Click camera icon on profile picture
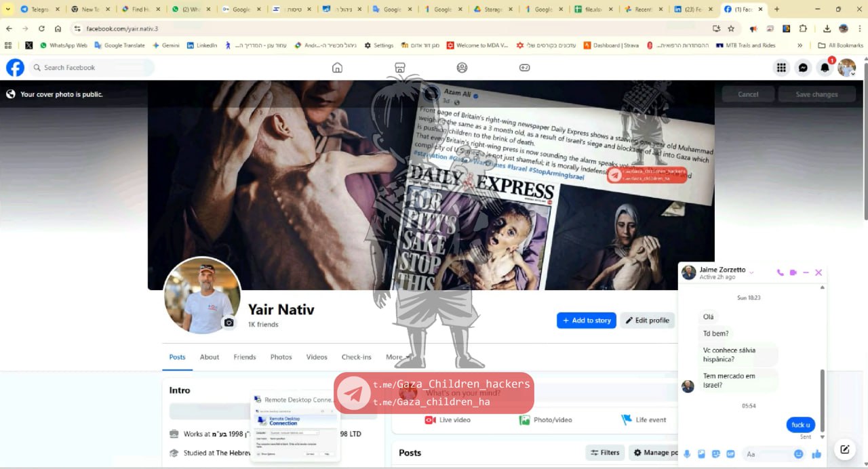The image size is (868, 469). [229, 323]
